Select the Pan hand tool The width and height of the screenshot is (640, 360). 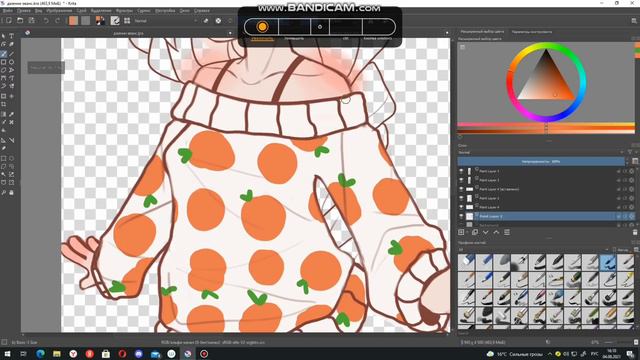coord(11,192)
